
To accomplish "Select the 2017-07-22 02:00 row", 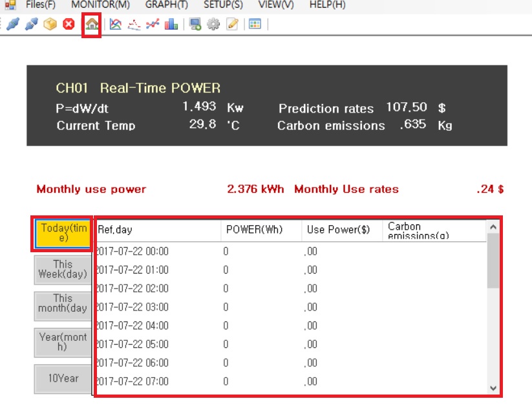I will [291, 289].
